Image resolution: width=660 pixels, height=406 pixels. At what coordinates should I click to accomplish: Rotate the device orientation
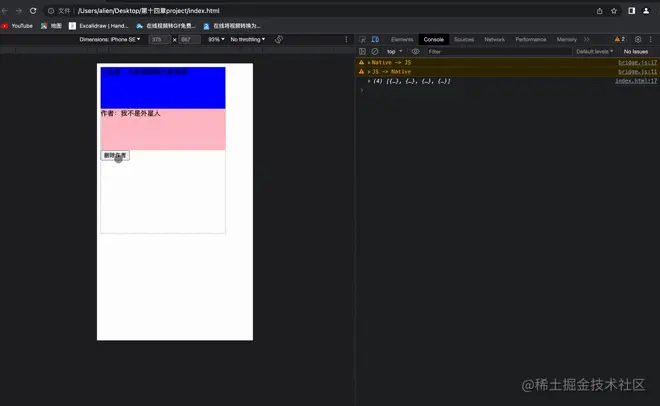[279, 40]
